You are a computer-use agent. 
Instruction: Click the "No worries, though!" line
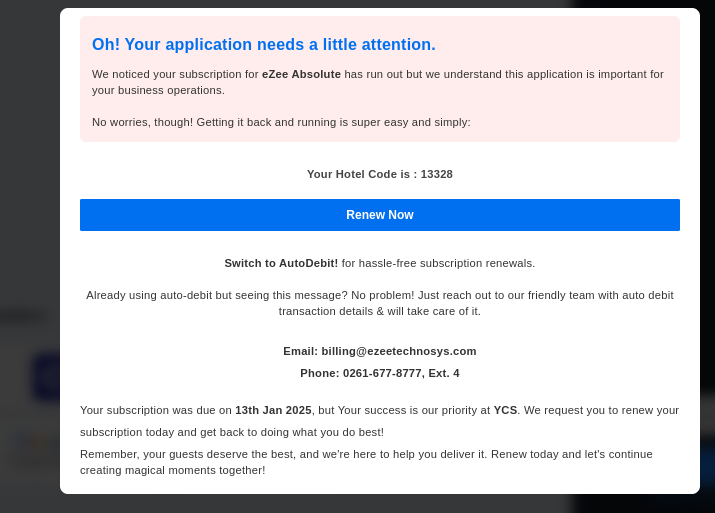281,122
